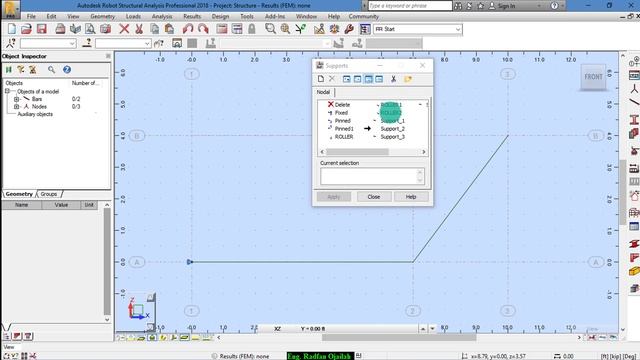Open the Loads menu

point(133,17)
